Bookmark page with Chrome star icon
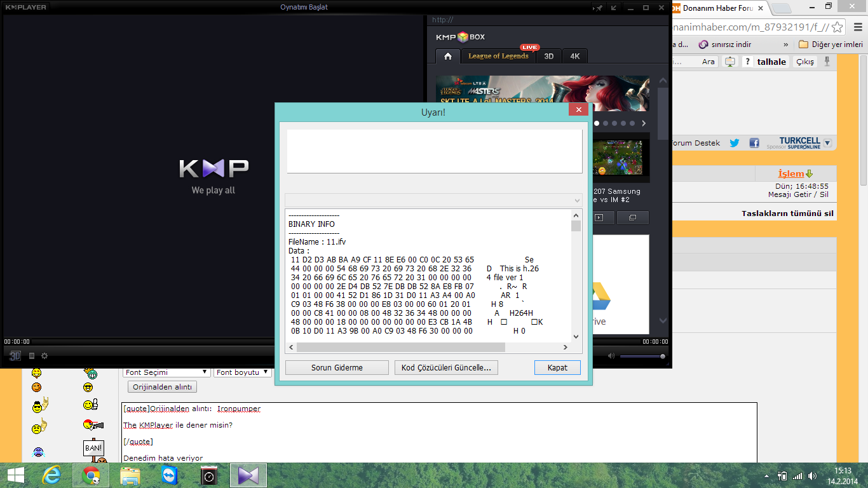868x488 pixels. [837, 27]
